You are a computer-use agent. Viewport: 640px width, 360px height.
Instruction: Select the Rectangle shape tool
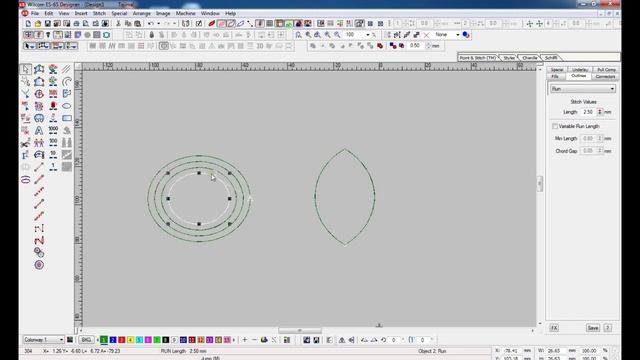[x=67, y=118]
